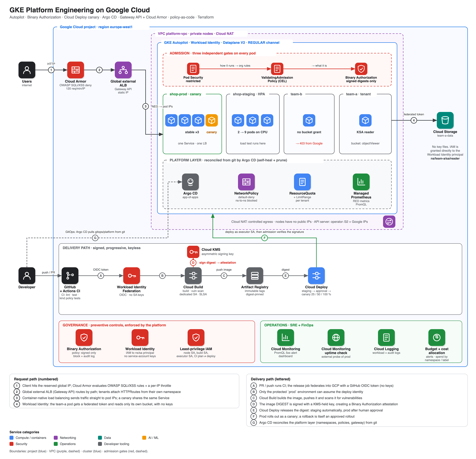Screen dimensions: 476x459
Task: Click the Budget + cost allocation icon
Action: (x=437, y=337)
